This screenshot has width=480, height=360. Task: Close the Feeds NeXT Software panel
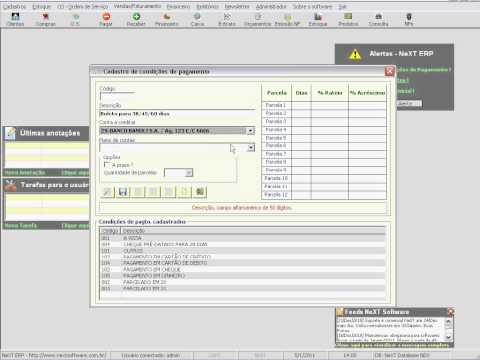[451, 312]
